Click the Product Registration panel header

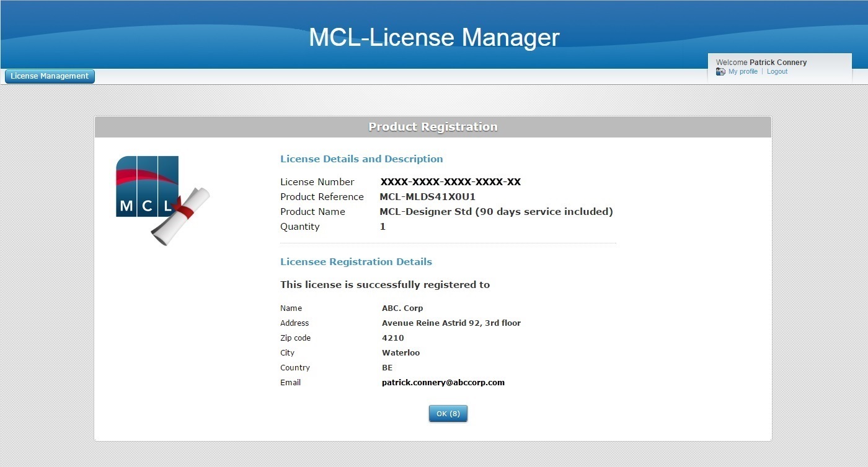tap(433, 127)
